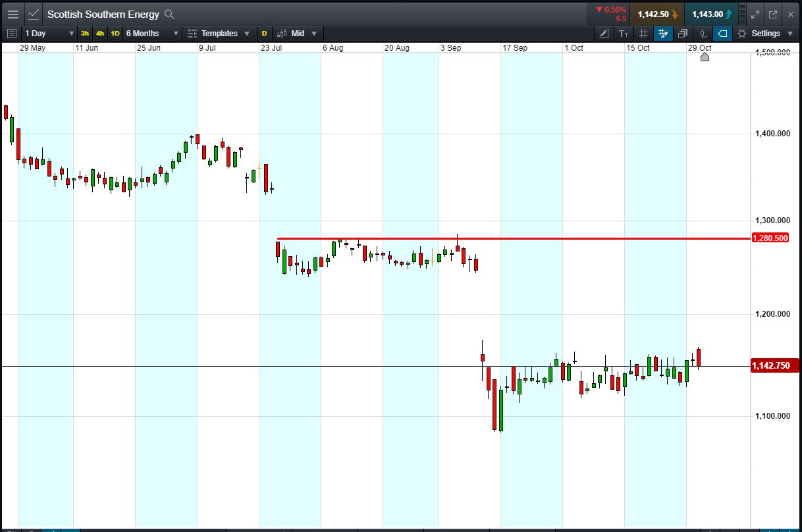
Task: Click the 11 Jun date label
Action: [87, 48]
